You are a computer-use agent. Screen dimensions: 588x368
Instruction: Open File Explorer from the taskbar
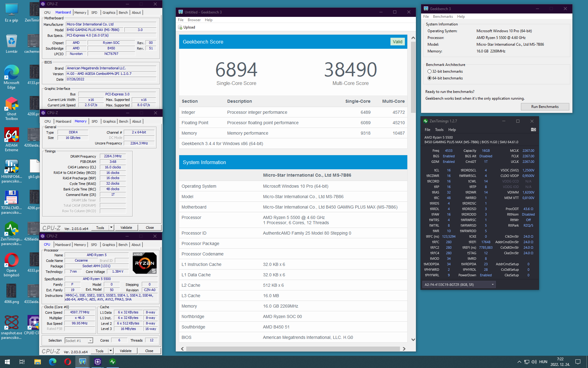[x=37, y=362]
